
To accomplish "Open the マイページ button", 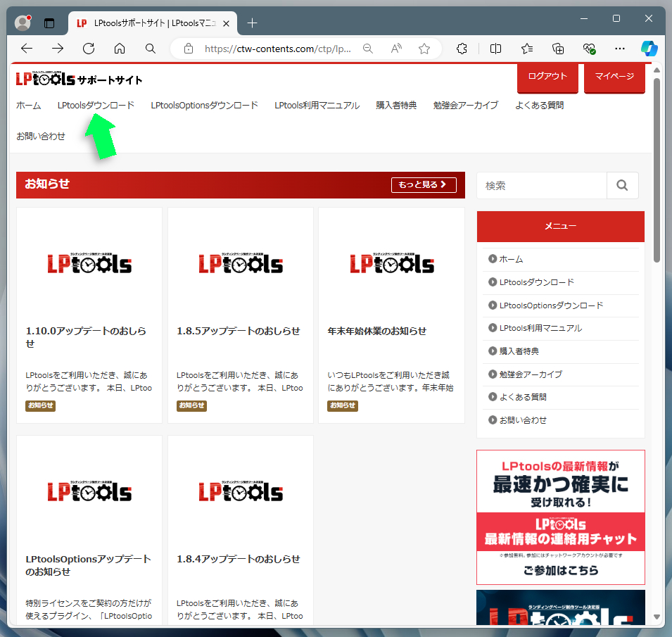I will coord(614,77).
